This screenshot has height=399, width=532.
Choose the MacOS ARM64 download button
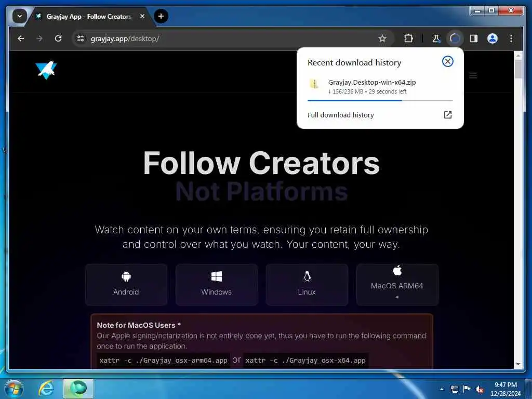(x=397, y=285)
